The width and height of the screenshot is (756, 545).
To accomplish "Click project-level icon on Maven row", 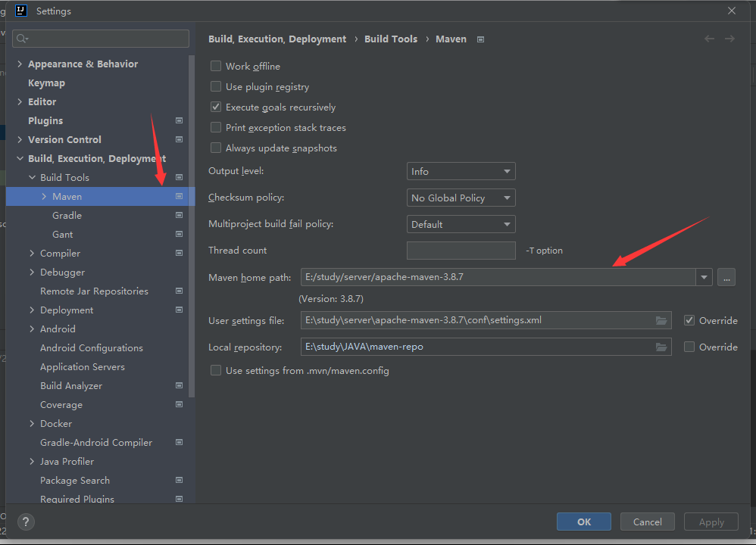I will tap(179, 196).
